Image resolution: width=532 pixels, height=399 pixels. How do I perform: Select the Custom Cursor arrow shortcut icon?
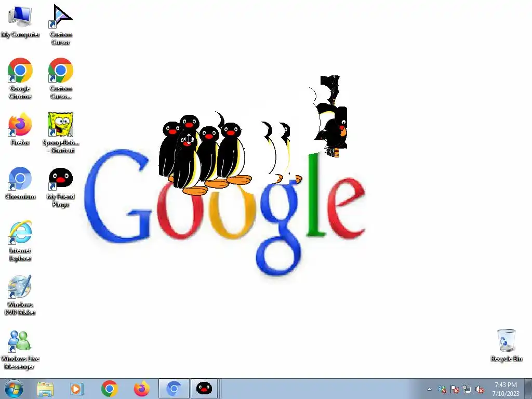tap(60, 24)
